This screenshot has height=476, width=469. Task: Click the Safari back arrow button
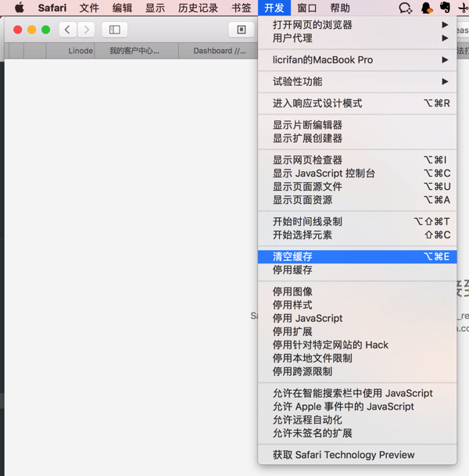click(67, 30)
